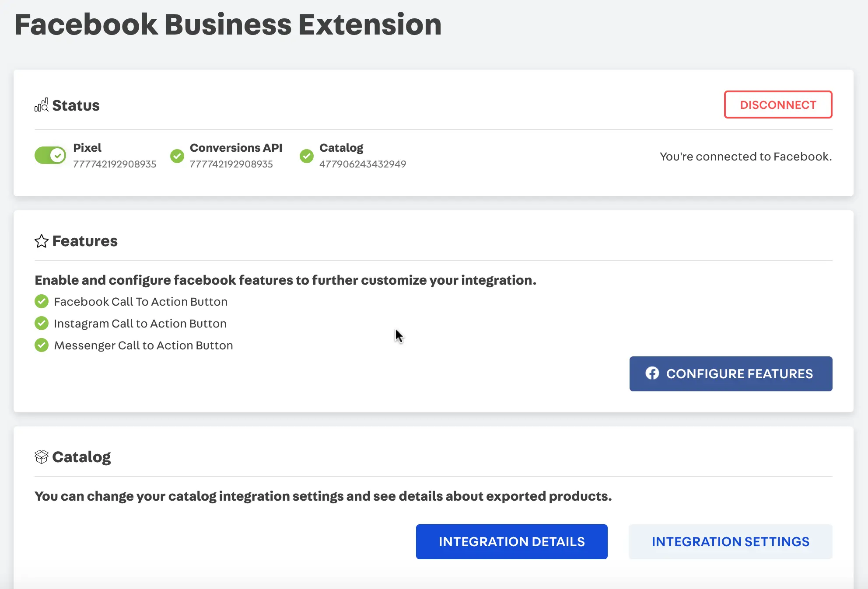The width and height of the screenshot is (868, 589).
Task: Open Integration Details
Action: [511, 542]
